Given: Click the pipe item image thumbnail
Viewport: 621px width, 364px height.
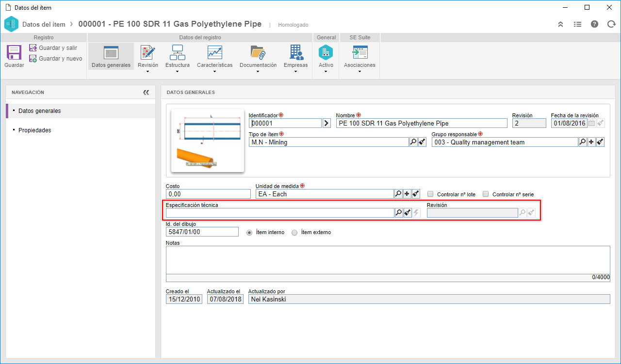Looking at the screenshot, I should [x=208, y=141].
